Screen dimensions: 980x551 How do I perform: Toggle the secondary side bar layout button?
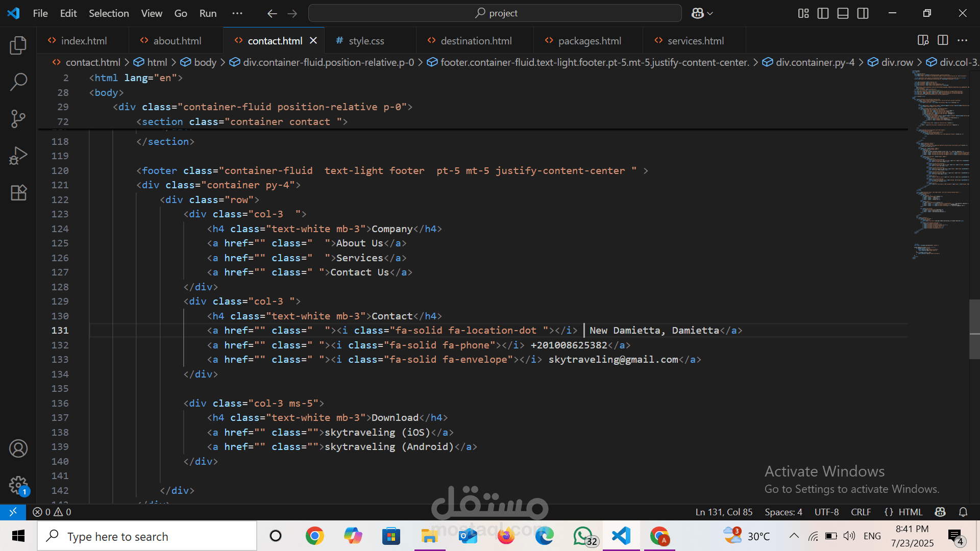pyautogui.click(x=863, y=13)
